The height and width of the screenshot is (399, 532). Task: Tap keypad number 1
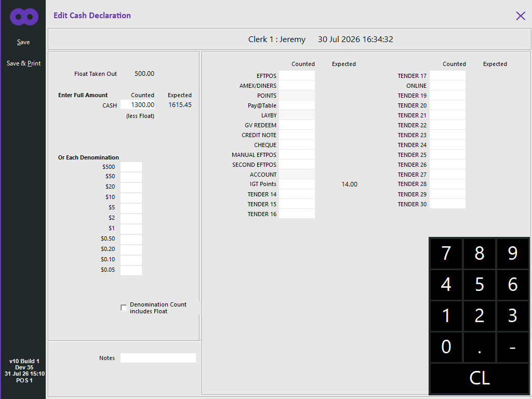coord(446,315)
